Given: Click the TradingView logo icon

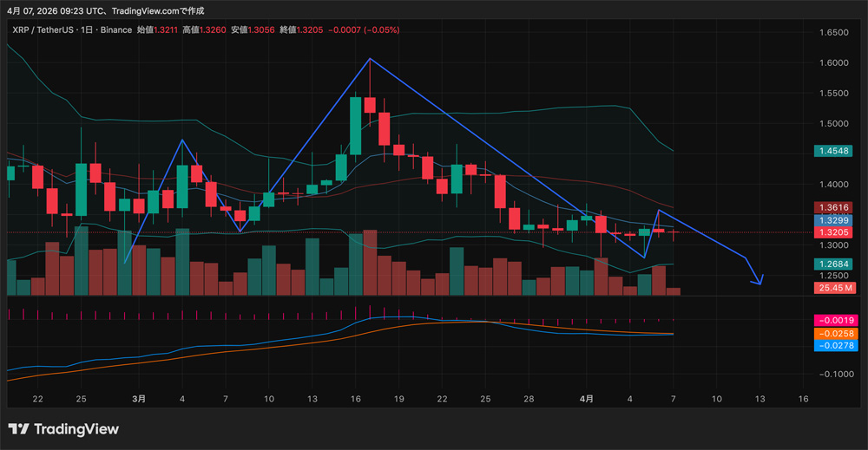Looking at the screenshot, I should coord(19,429).
